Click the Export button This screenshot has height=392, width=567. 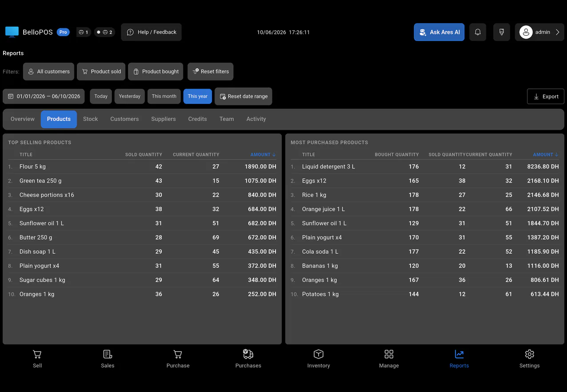click(546, 96)
